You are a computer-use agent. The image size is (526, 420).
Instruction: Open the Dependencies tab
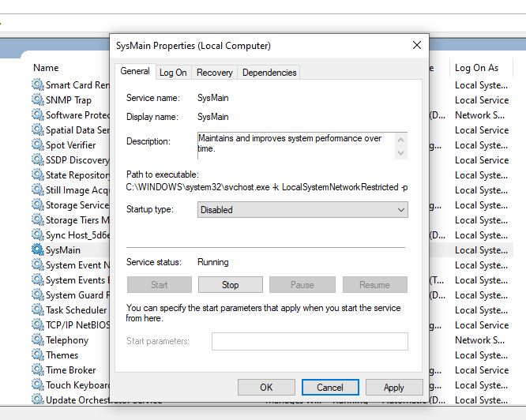[269, 73]
